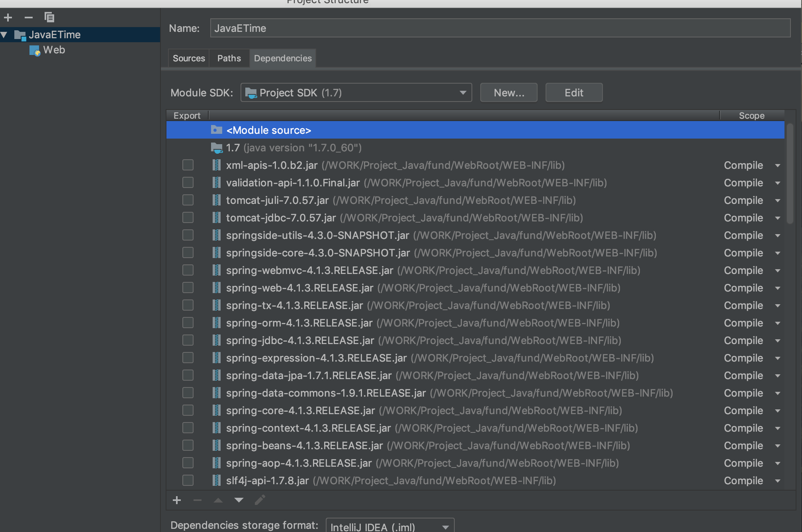The width and height of the screenshot is (802, 532).
Task: Collapse the JavaETime module tree node
Action: click(x=4, y=35)
